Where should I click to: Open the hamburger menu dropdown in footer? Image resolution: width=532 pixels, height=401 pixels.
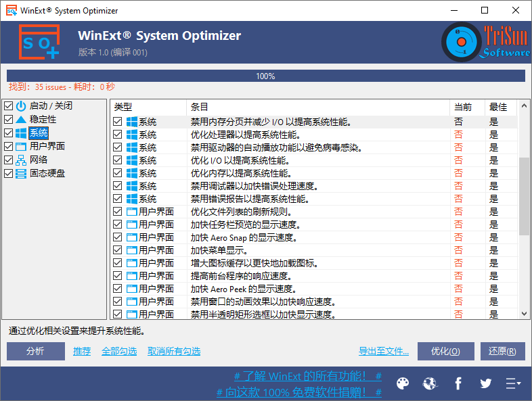click(513, 383)
